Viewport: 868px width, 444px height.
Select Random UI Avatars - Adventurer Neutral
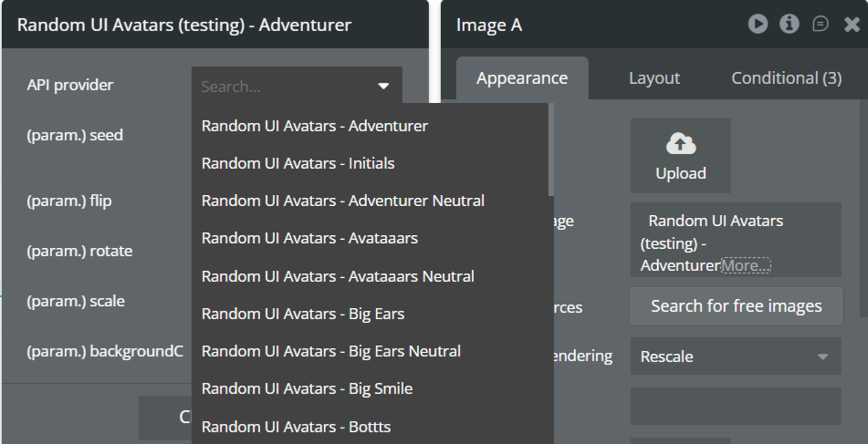342,201
